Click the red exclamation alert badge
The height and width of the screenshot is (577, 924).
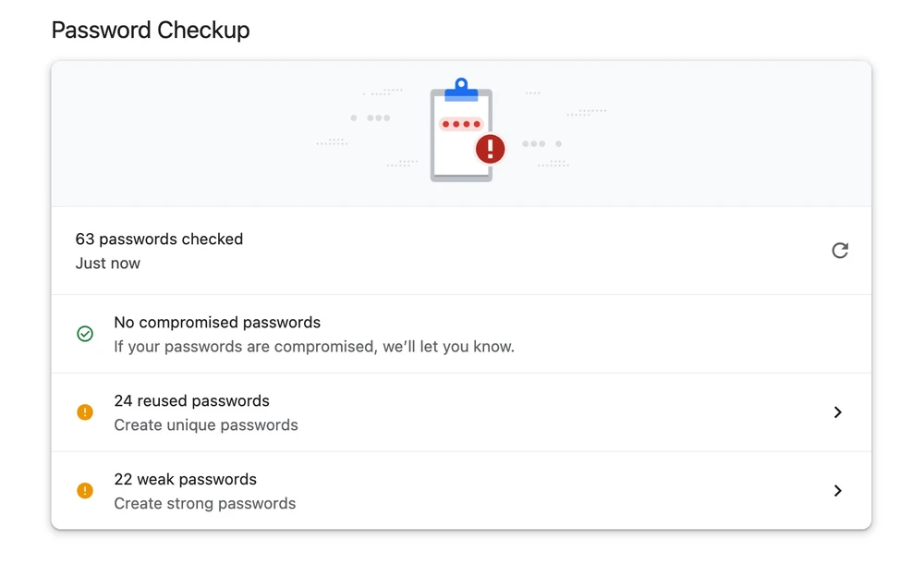pyautogui.click(x=491, y=148)
